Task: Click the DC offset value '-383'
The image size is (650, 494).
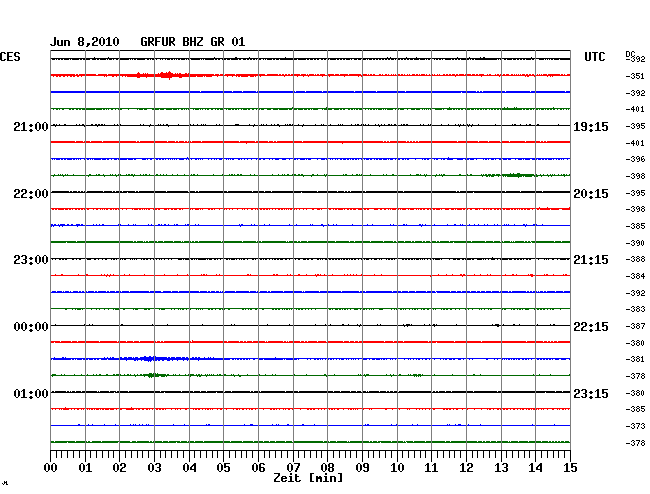Action: click(x=635, y=309)
